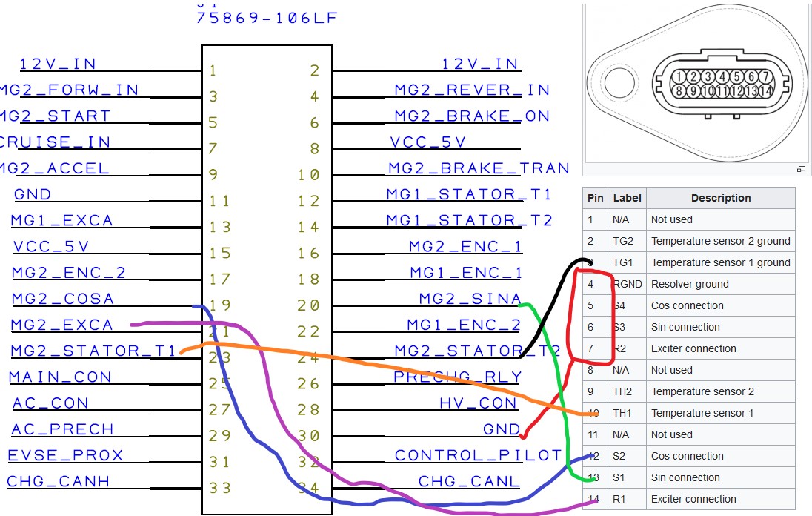Click the CRUISE_IN net label
The image size is (812, 516).
tap(55, 142)
